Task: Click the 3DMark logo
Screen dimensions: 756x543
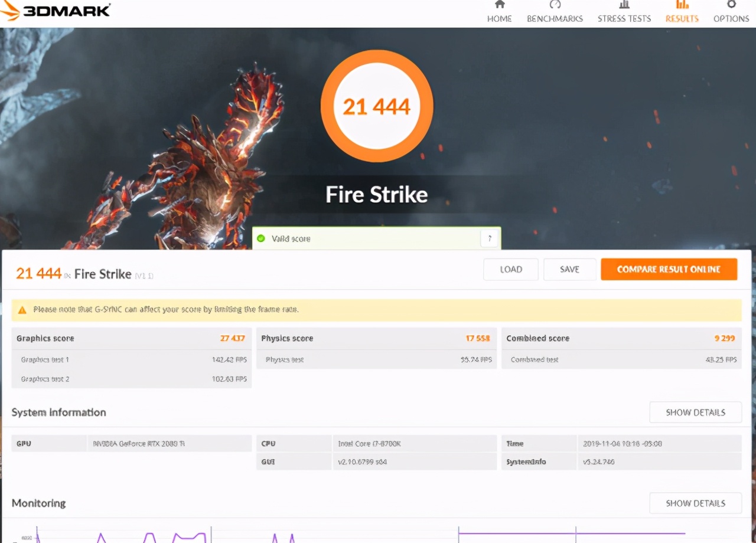Action: tap(56, 10)
